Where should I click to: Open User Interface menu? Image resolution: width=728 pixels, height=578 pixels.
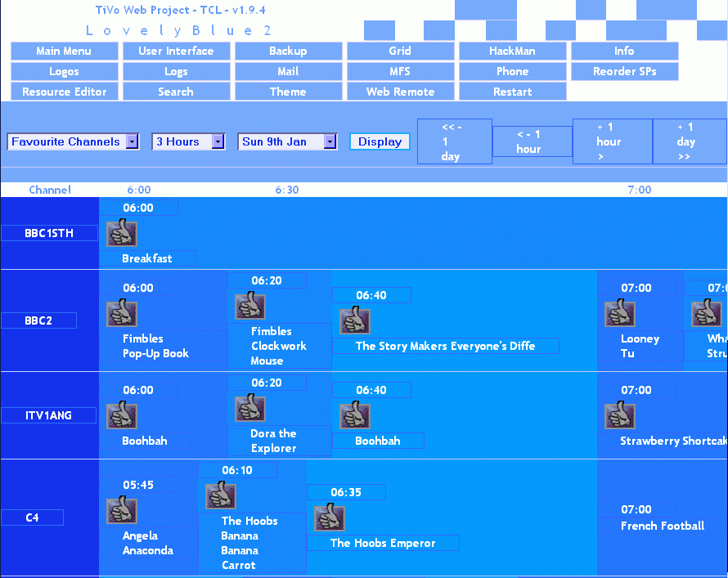177,51
